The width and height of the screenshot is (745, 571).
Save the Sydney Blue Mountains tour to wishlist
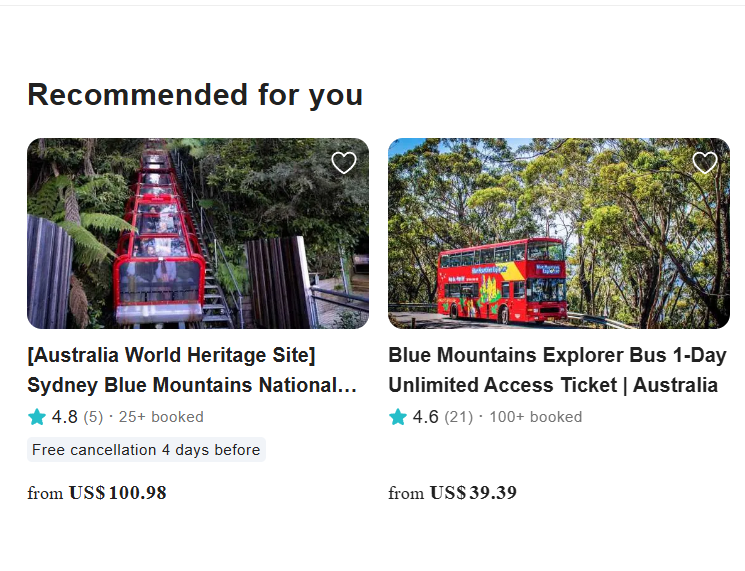pyautogui.click(x=344, y=163)
